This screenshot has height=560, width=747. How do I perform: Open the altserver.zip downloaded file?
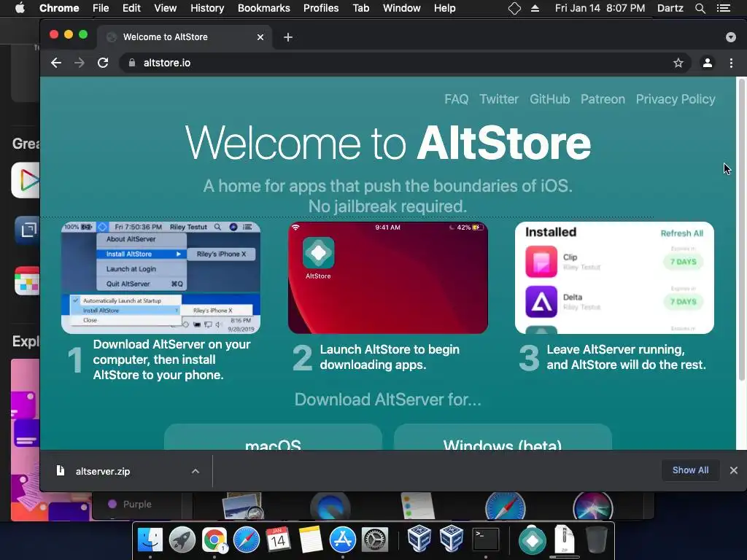coord(103,471)
